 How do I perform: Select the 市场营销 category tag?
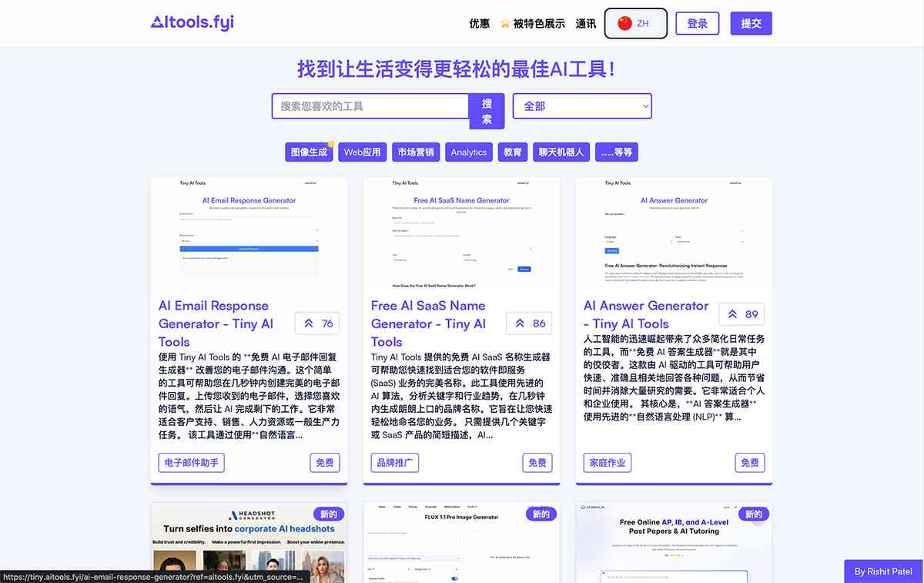415,152
